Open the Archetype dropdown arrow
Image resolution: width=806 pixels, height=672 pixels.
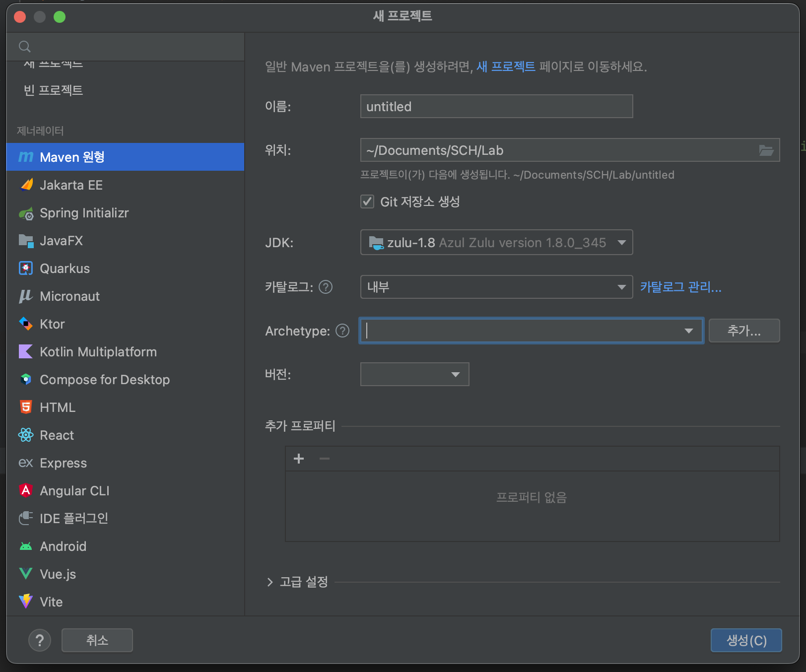pyautogui.click(x=688, y=331)
